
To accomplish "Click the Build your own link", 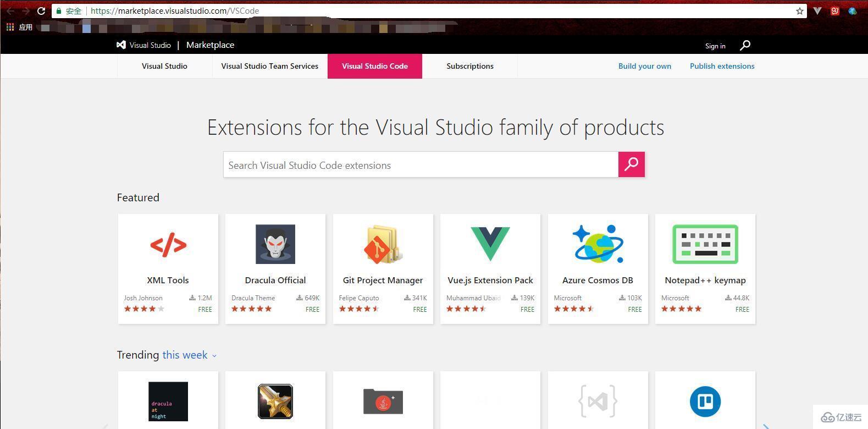I will 645,66.
